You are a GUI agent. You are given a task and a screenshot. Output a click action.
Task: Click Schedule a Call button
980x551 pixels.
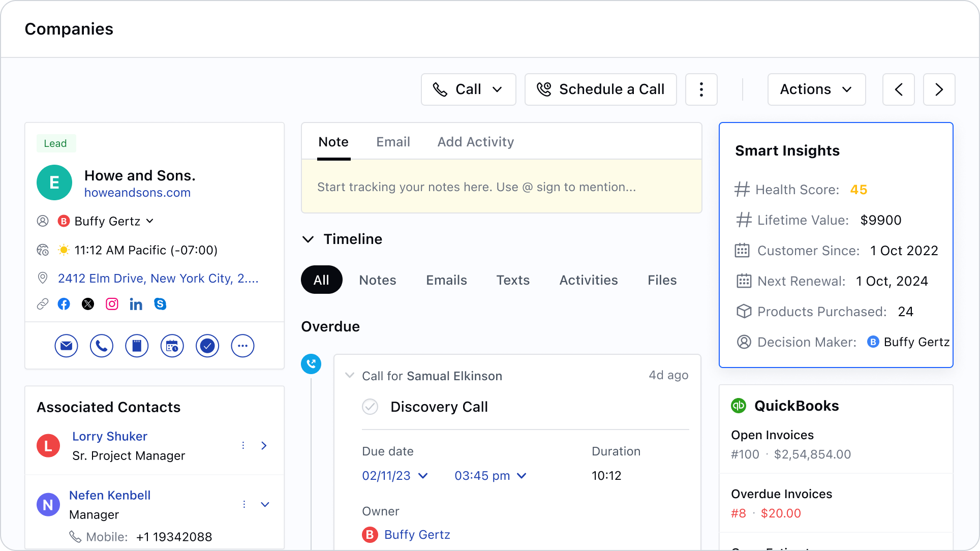click(600, 89)
